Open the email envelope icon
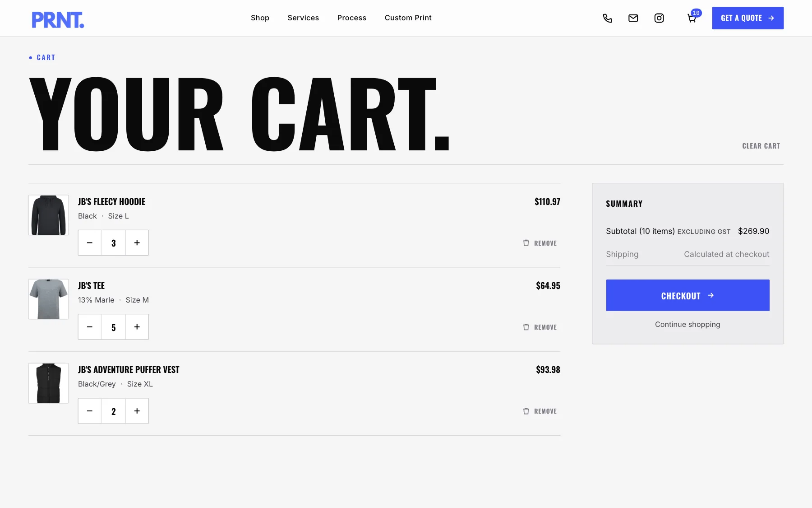The height and width of the screenshot is (508, 812). (x=633, y=18)
